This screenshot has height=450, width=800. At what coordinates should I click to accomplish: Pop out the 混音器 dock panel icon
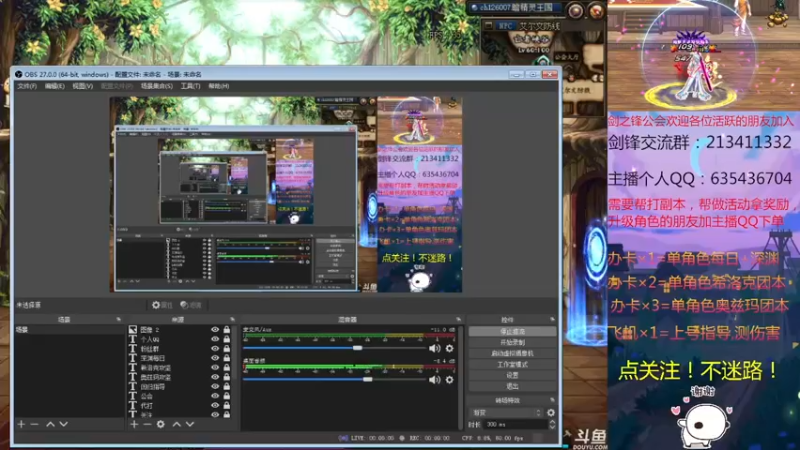tap(458, 319)
